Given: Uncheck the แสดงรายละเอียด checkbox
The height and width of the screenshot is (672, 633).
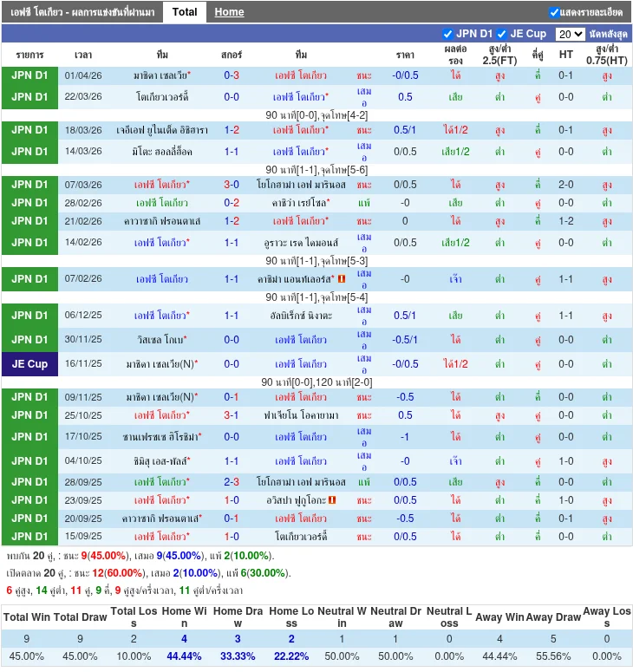Looking at the screenshot, I should (555, 12).
